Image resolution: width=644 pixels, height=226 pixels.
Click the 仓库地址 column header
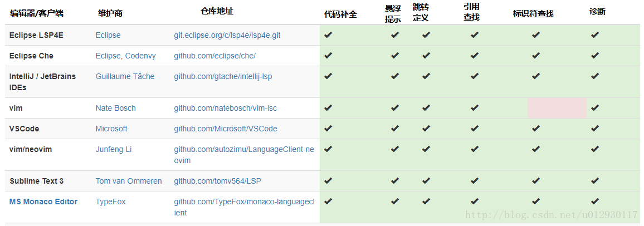tap(217, 12)
